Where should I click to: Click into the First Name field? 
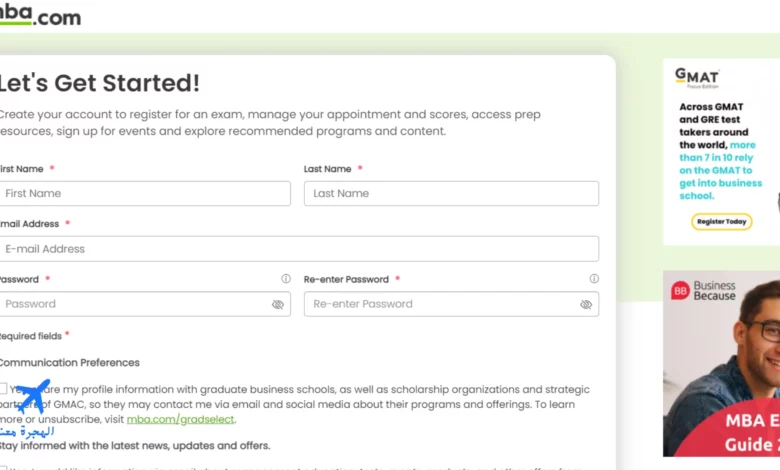145,193
